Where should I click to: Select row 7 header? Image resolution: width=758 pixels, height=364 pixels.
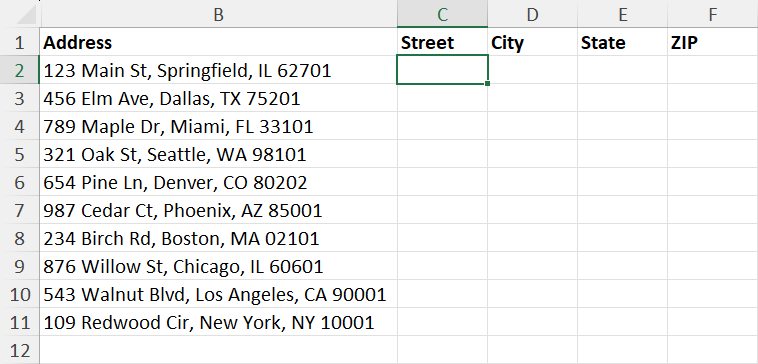tap(19, 211)
